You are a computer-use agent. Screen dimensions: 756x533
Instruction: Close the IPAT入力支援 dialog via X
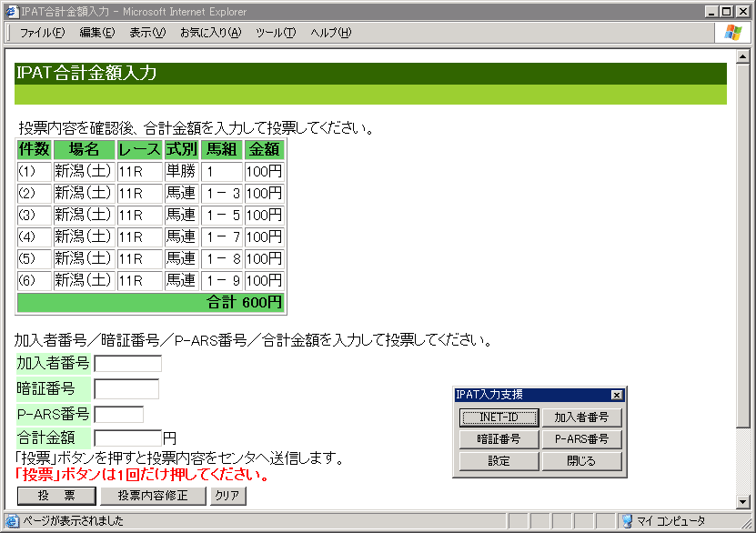tap(617, 395)
